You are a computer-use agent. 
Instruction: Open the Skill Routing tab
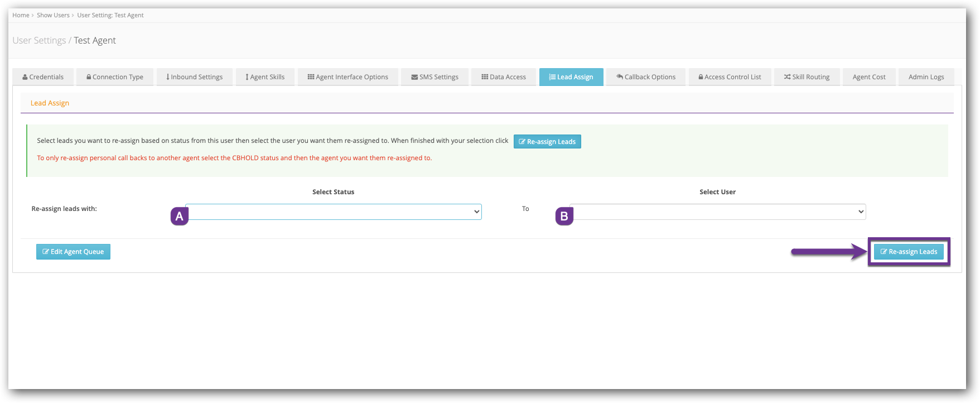[x=807, y=77]
